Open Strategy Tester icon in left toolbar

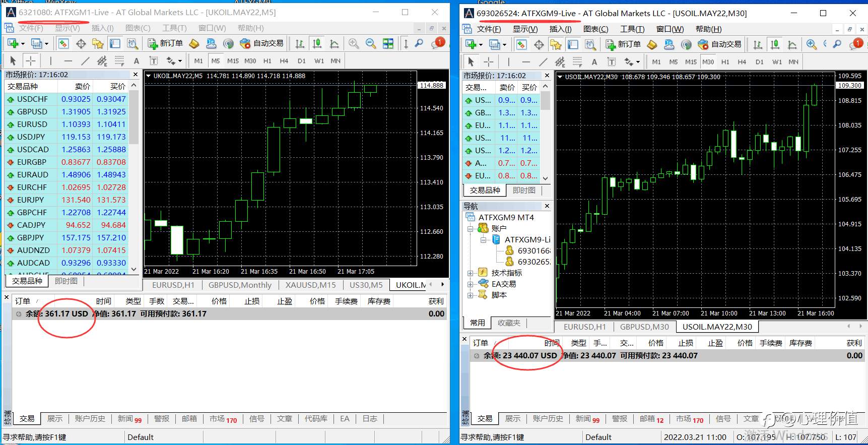coord(132,43)
